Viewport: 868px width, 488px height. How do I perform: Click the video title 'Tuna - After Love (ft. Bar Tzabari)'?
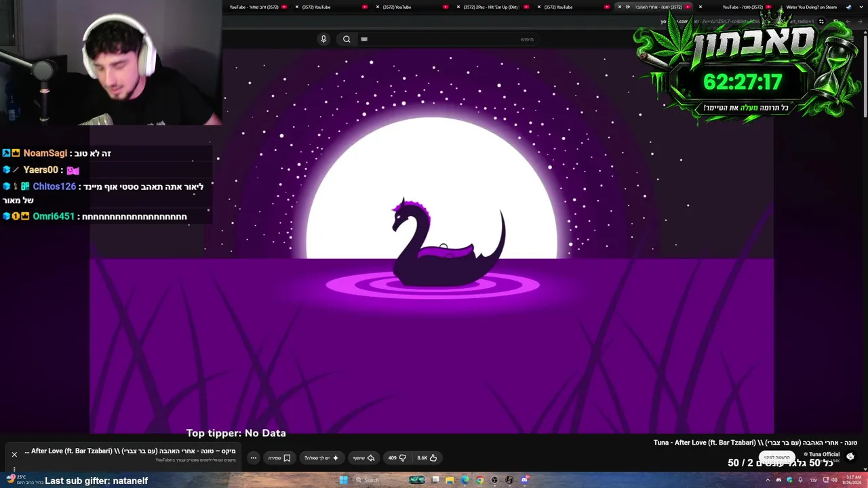[755, 443]
